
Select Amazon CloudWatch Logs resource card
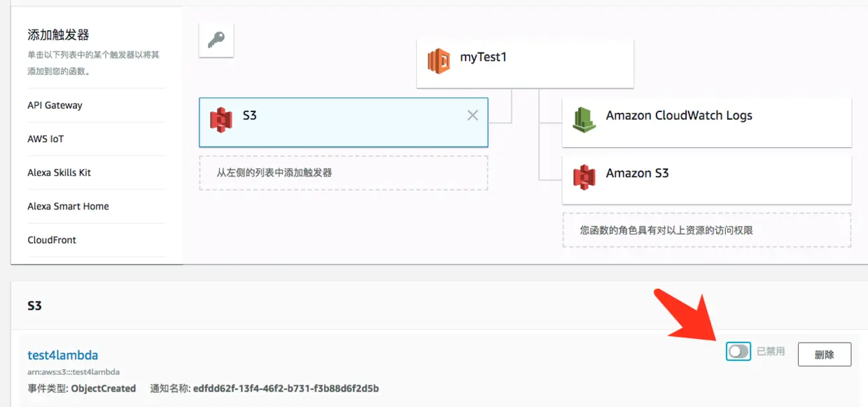[707, 123]
